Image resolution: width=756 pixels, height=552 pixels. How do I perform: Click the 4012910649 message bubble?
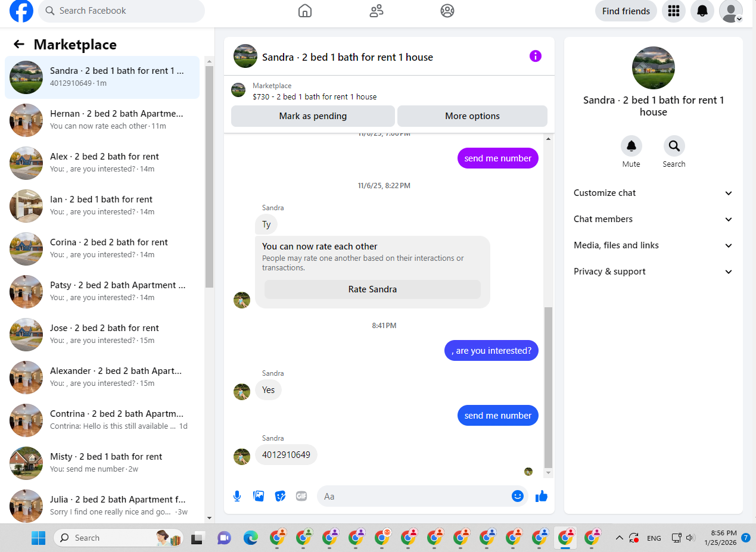287,455
